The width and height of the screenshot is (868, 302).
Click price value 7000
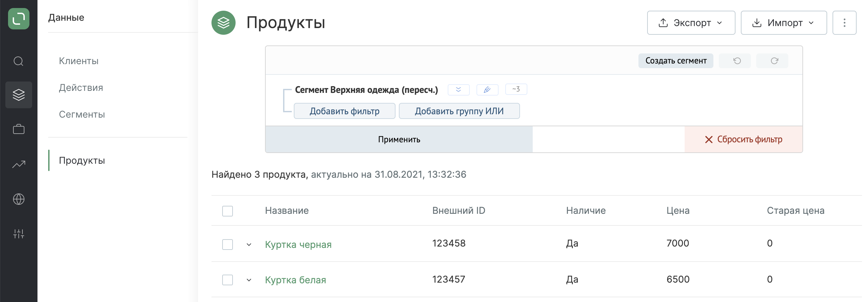678,243
